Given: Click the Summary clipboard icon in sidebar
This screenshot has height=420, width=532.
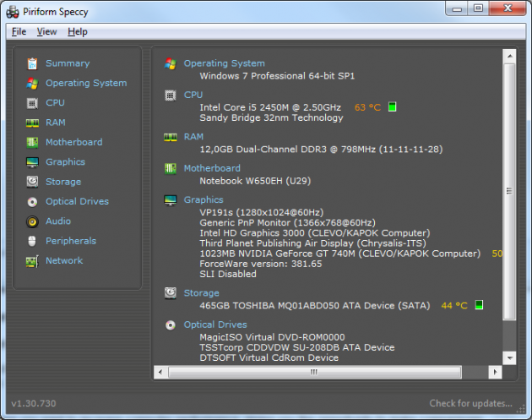Looking at the screenshot, I should (32, 63).
